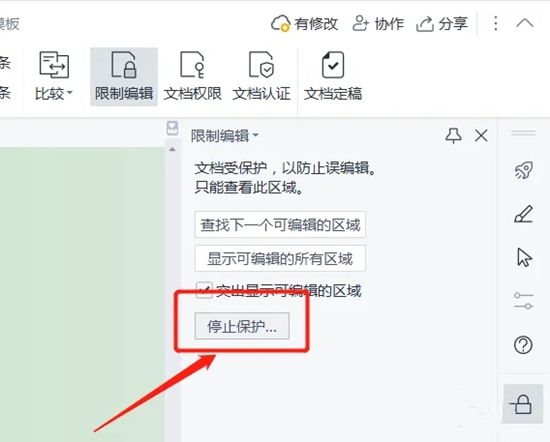Open 文档权限 in the ribbon
The height and width of the screenshot is (442, 550).
[193, 76]
